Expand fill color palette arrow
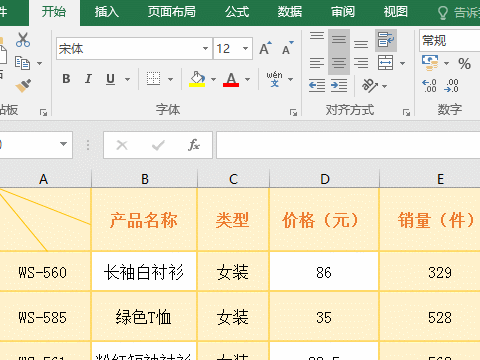 (x=213, y=79)
